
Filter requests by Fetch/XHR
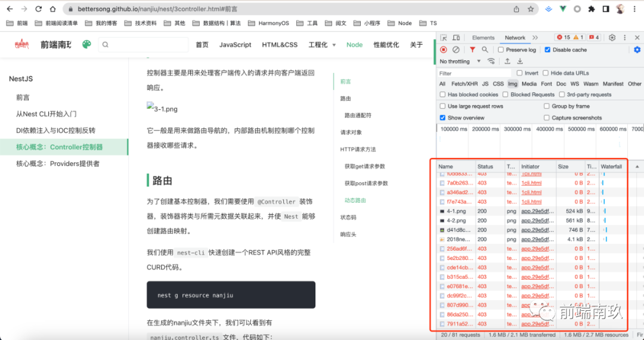point(465,84)
